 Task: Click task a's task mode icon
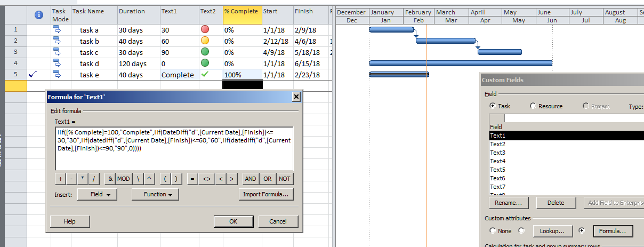57,30
